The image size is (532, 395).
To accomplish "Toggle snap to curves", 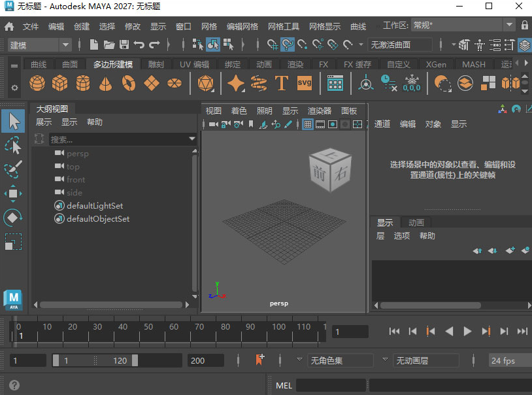I will coord(288,44).
